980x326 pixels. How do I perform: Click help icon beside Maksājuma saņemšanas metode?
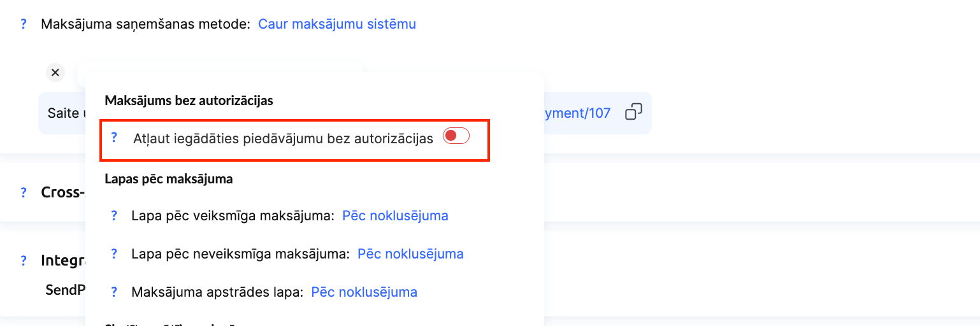[x=24, y=24]
